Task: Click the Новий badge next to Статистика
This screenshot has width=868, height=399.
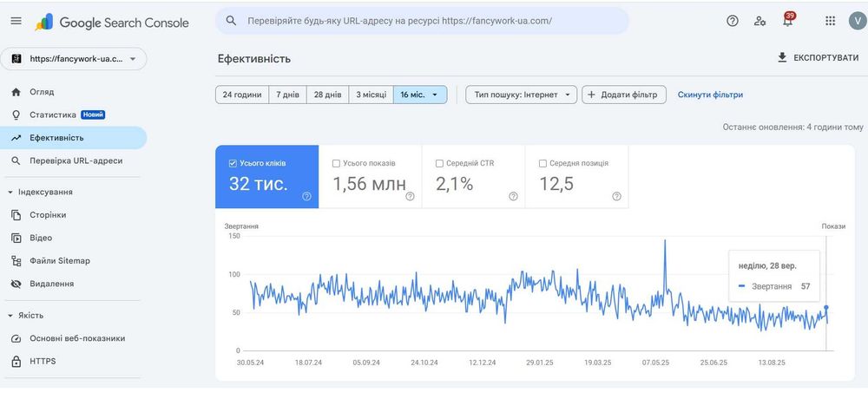Action: (x=93, y=114)
